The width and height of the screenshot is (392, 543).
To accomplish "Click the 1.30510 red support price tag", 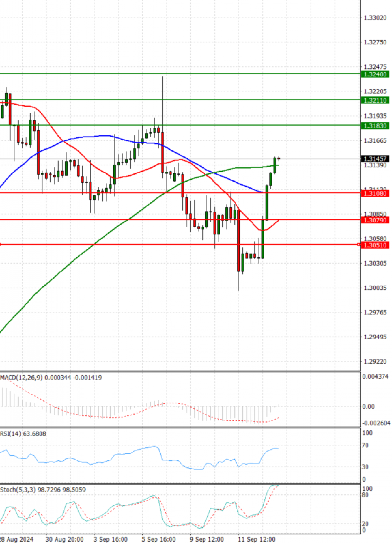I will point(375,245).
